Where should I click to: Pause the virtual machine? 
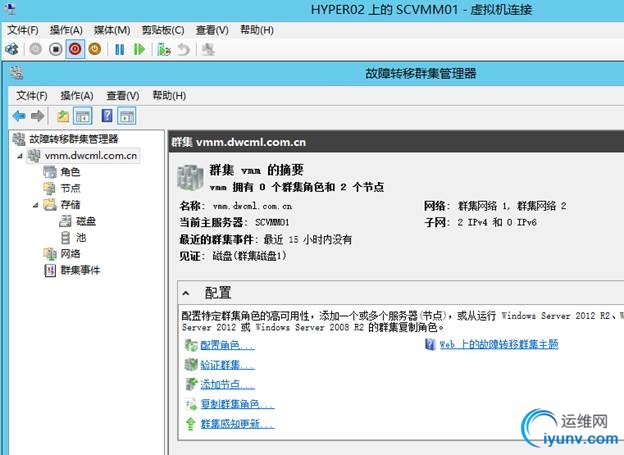point(119,50)
